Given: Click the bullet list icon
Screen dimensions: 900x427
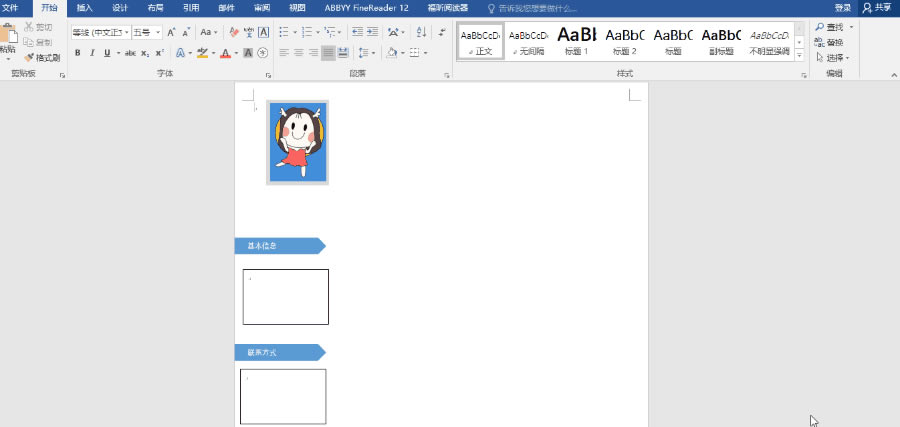Looking at the screenshot, I should pos(284,32).
